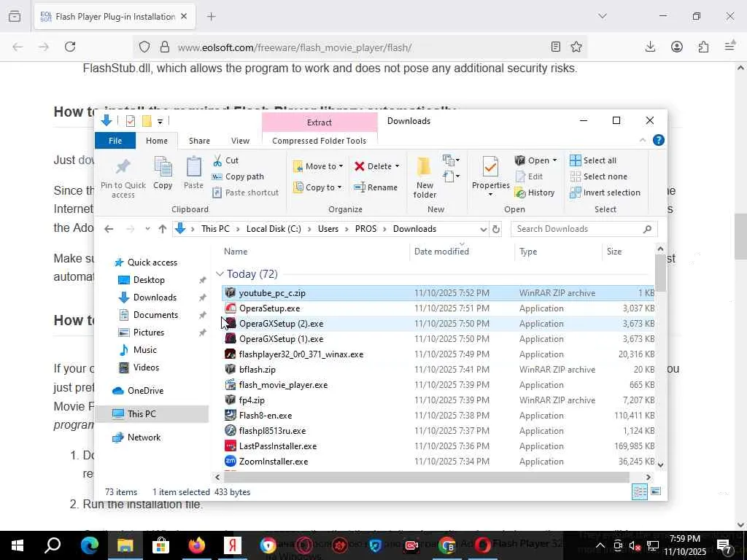The image size is (747, 560).
Task: Click the Search Downloads field
Action: [584, 229]
